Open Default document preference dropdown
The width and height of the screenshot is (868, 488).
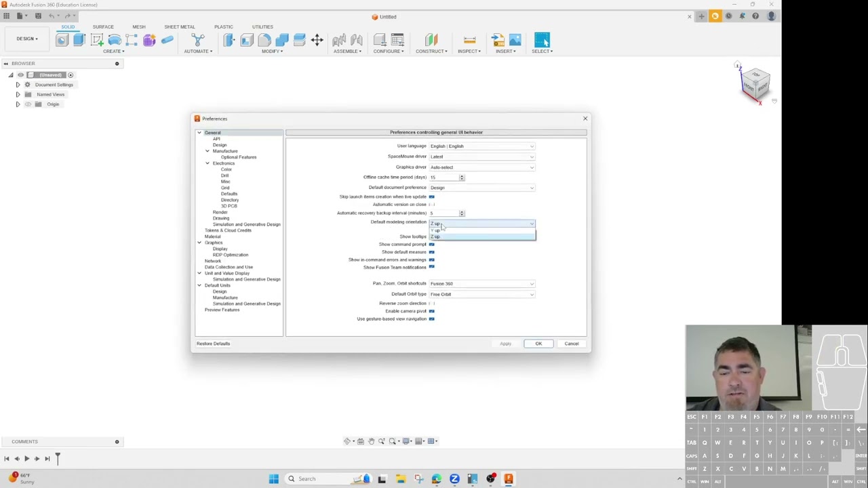pos(482,188)
